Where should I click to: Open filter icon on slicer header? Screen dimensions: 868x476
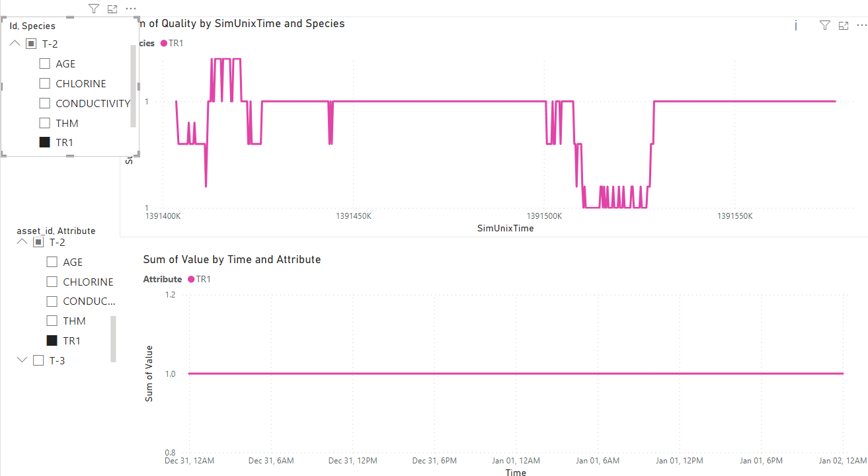point(93,9)
